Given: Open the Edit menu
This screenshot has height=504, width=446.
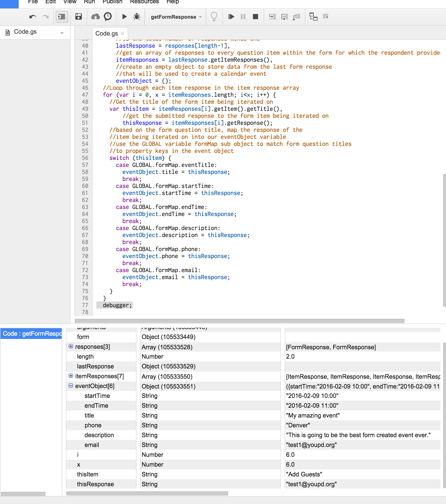Looking at the screenshot, I should pos(50,2).
